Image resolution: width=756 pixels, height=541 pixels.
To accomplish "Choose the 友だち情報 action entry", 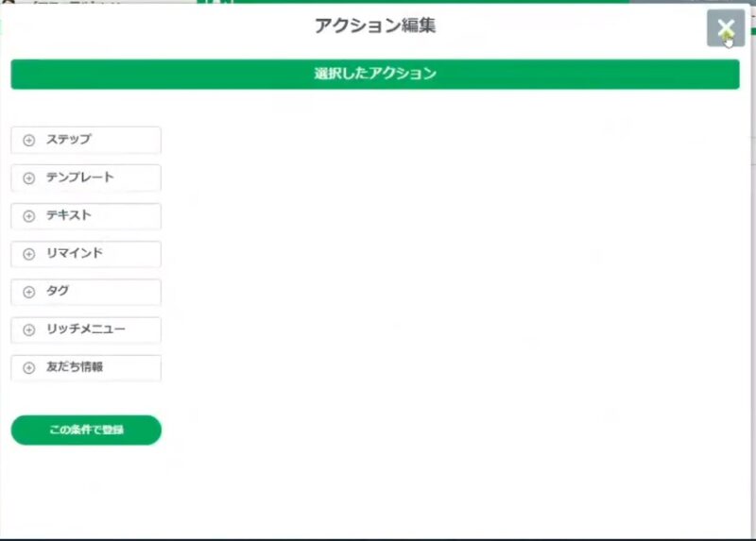I will 86,368.
